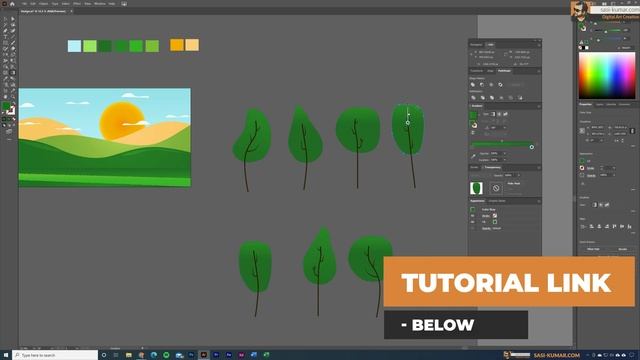
Task: Open the Transparency panel menu
Action: [x=539, y=168]
